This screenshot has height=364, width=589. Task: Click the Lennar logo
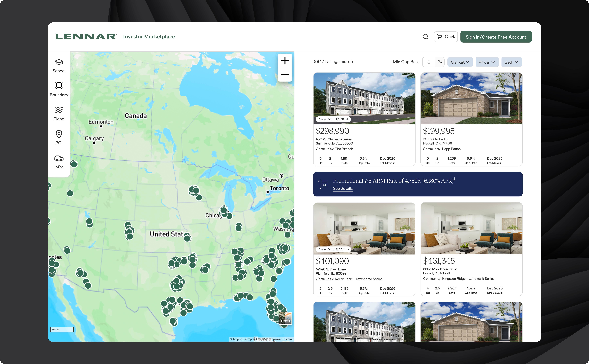pyautogui.click(x=86, y=37)
